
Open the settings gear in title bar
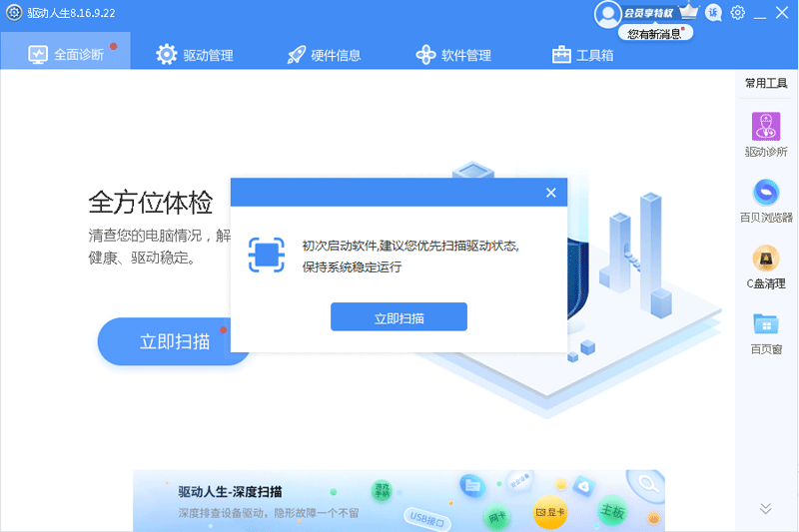click(738, 13)
